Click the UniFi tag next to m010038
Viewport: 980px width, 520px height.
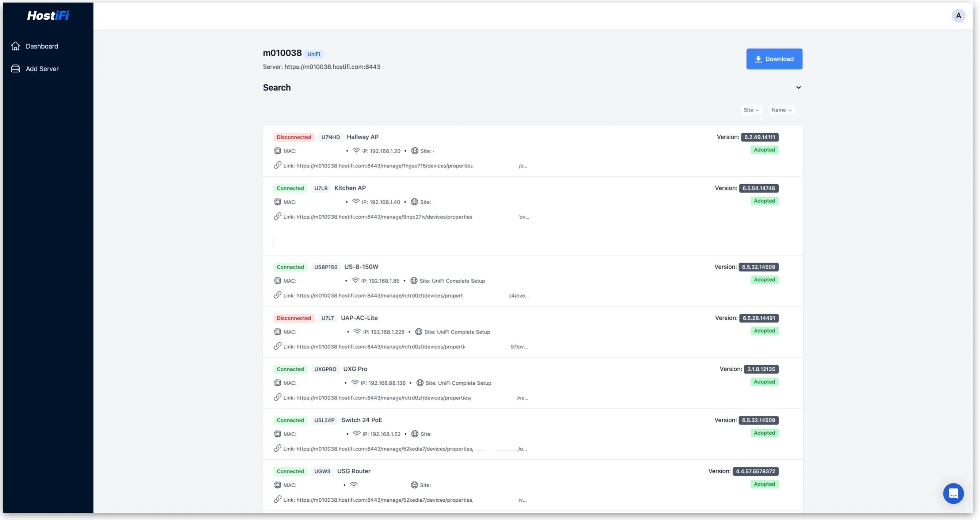click(314, 53)
